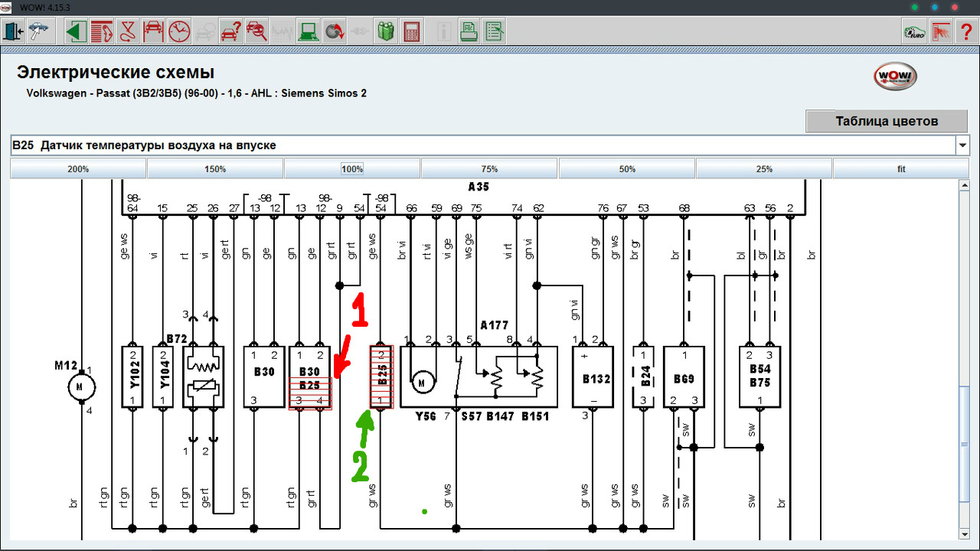Open the red wiring list icon

(101, 32)
